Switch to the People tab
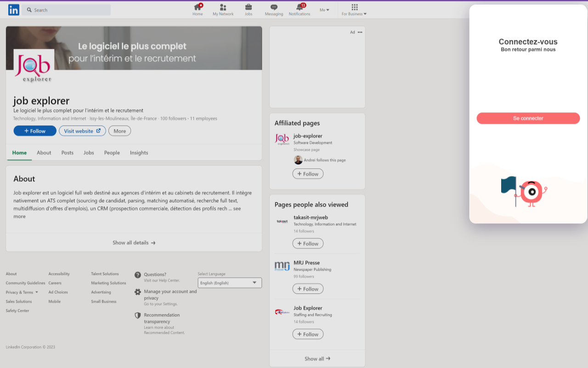588x368 pixels. click(x=112, y=153)
